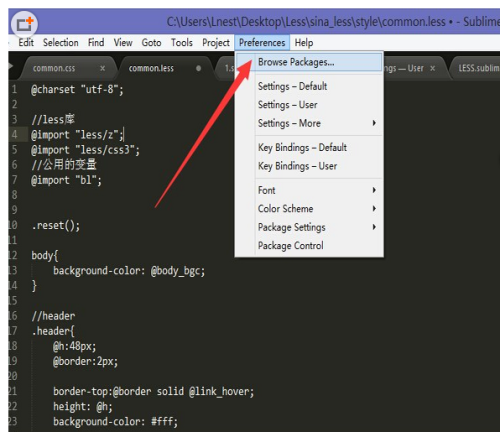
Task: Click the body{ selector line
Action: pyautogui.click(x=45, y=256)
